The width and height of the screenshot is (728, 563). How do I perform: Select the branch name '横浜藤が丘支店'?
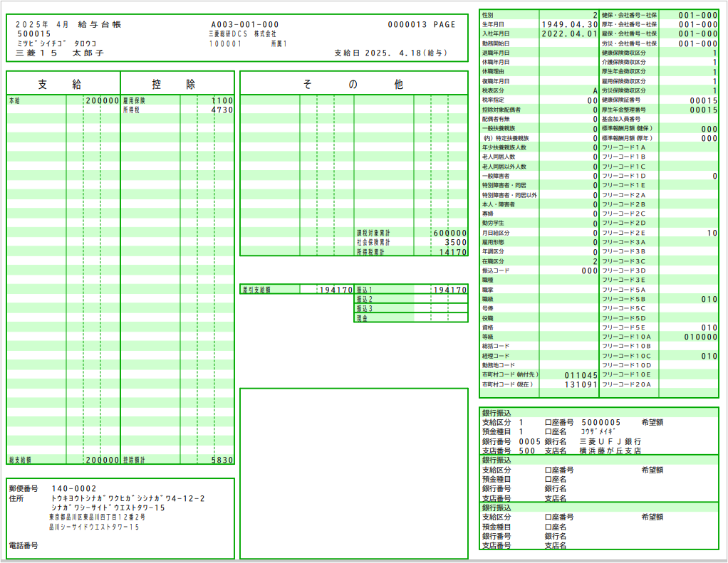pyautogui.click(x=610, y=451)
